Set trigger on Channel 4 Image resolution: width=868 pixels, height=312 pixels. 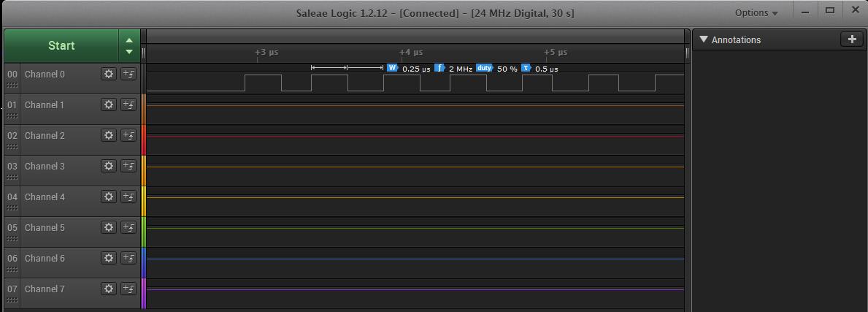click(x=128, y=196)
